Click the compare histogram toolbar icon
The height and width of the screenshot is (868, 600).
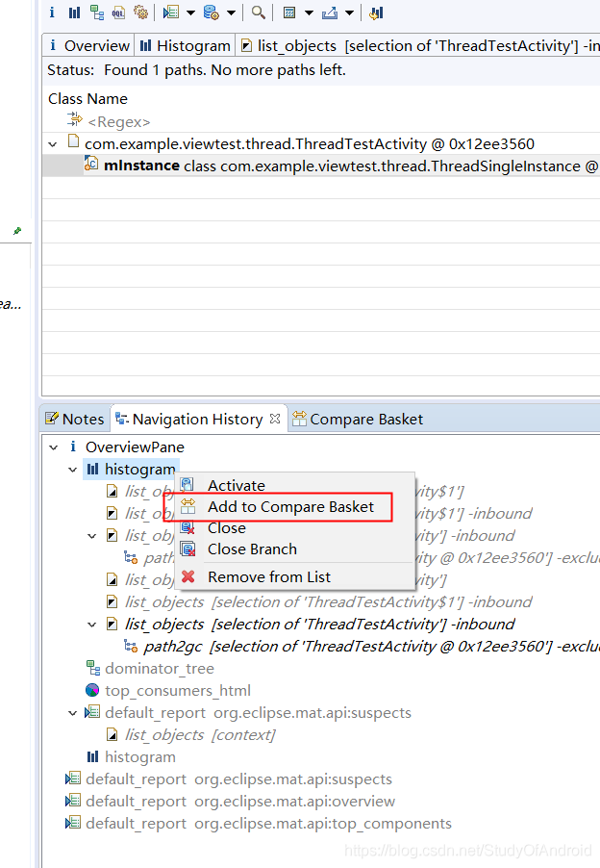376,13
